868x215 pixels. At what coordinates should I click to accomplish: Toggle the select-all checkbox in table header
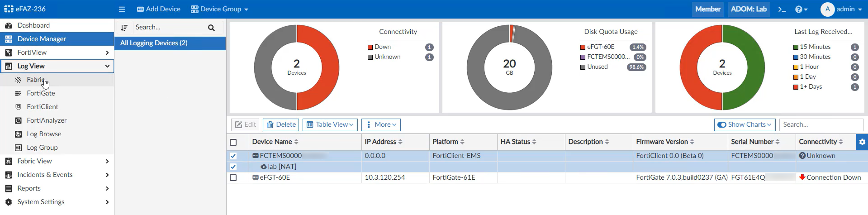(233, 142)
